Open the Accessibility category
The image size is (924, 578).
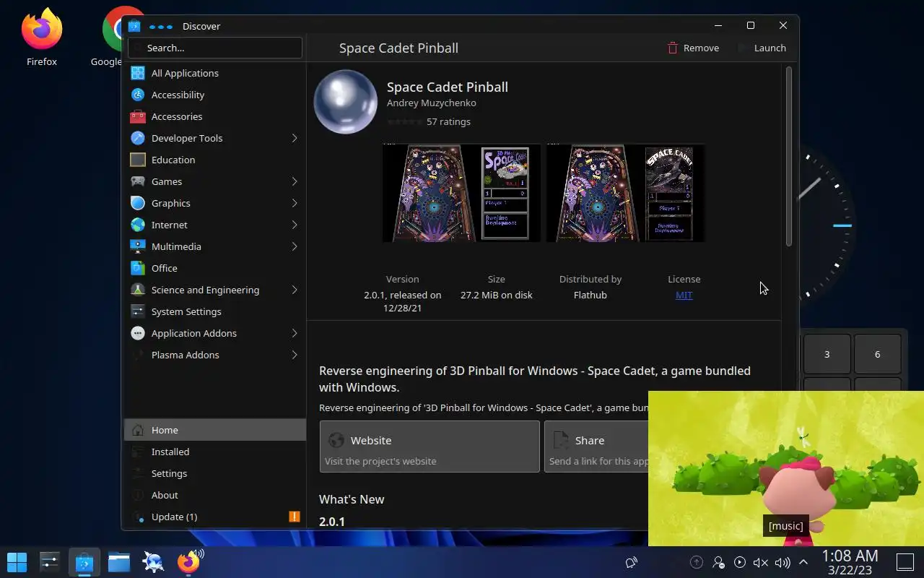pyautogui.click(x=215, y=95)
